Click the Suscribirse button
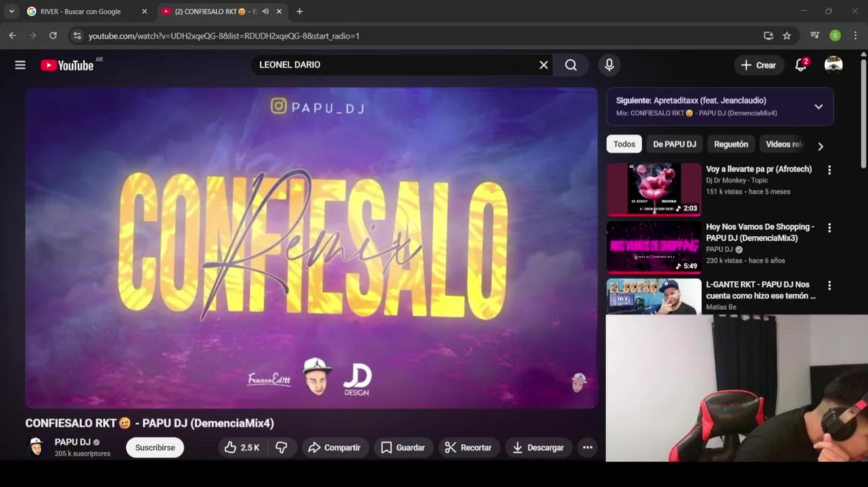The image size is (868, 487). pos(155,448)
